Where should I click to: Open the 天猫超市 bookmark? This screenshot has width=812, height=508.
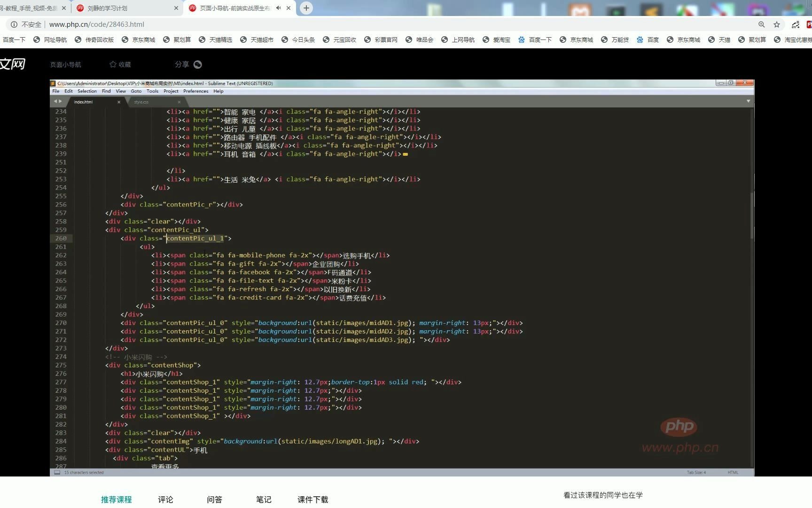257,40
